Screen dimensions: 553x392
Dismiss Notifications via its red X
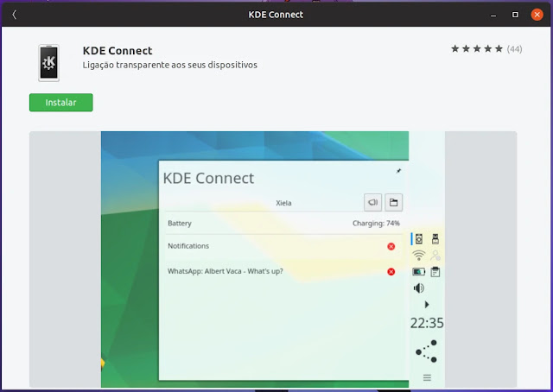(x=391, y=246)
